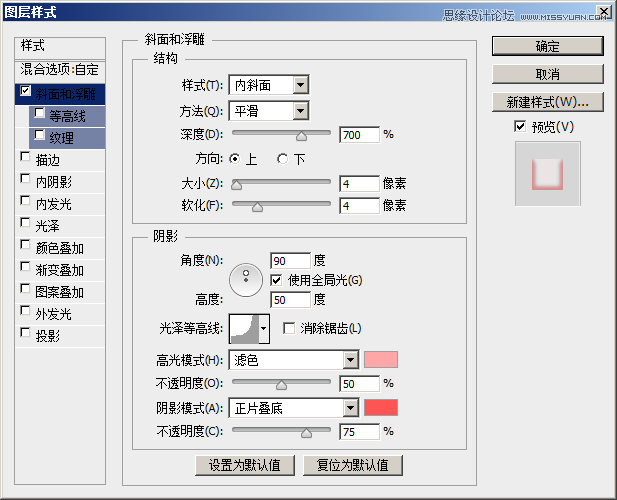This screenshot has height=500, width=617.
Task: Enable the 渐变叠加 checkbox
Action: point(25,267)
